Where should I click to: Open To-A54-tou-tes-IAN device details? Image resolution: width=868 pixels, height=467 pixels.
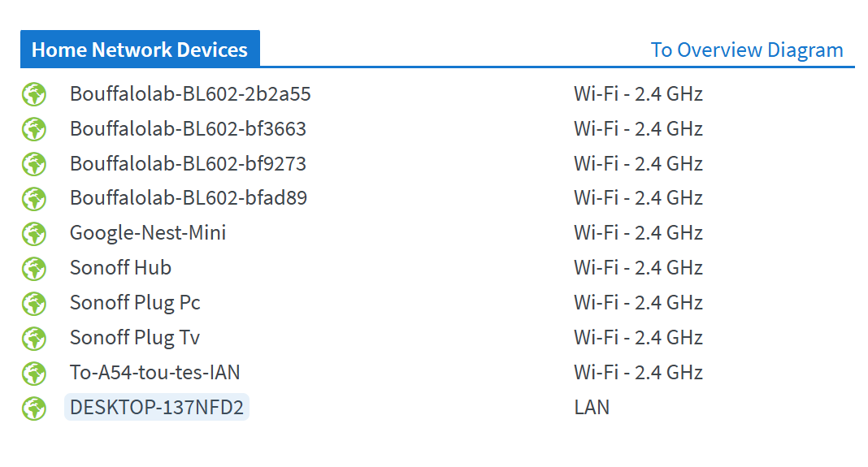click(155, 373)
